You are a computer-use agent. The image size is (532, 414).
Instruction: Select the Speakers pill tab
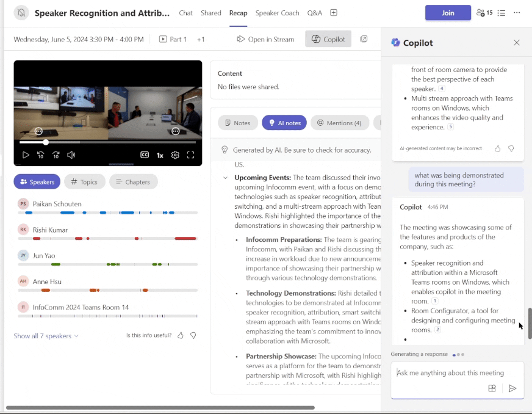[37, 182]
